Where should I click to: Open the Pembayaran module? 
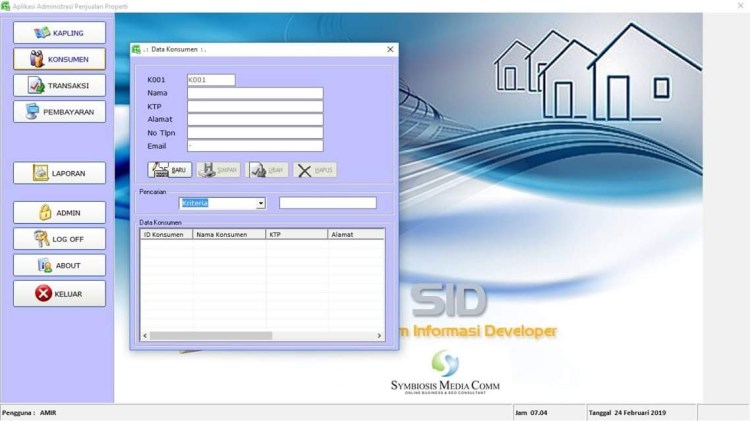pos(59,112)
